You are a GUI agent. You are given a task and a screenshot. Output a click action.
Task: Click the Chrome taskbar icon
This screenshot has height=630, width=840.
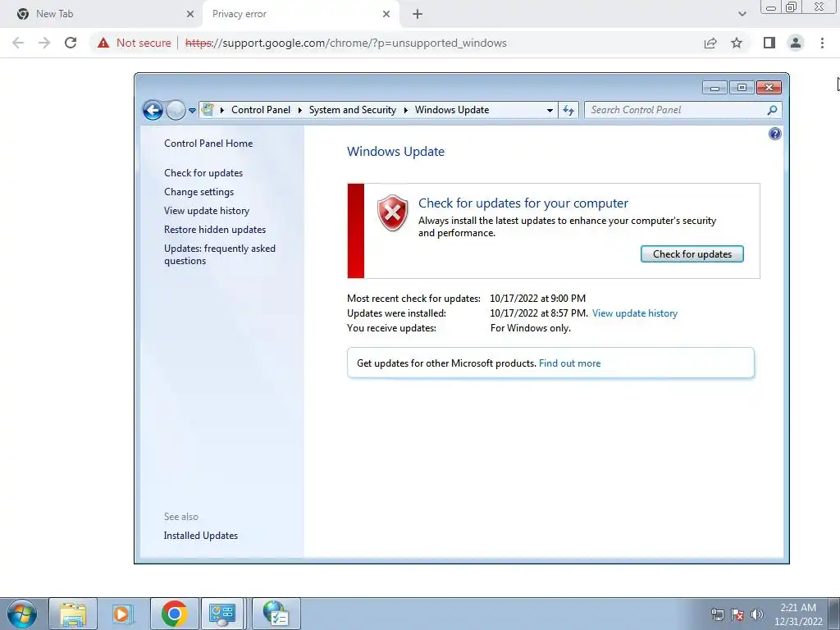tap(174, 614)
